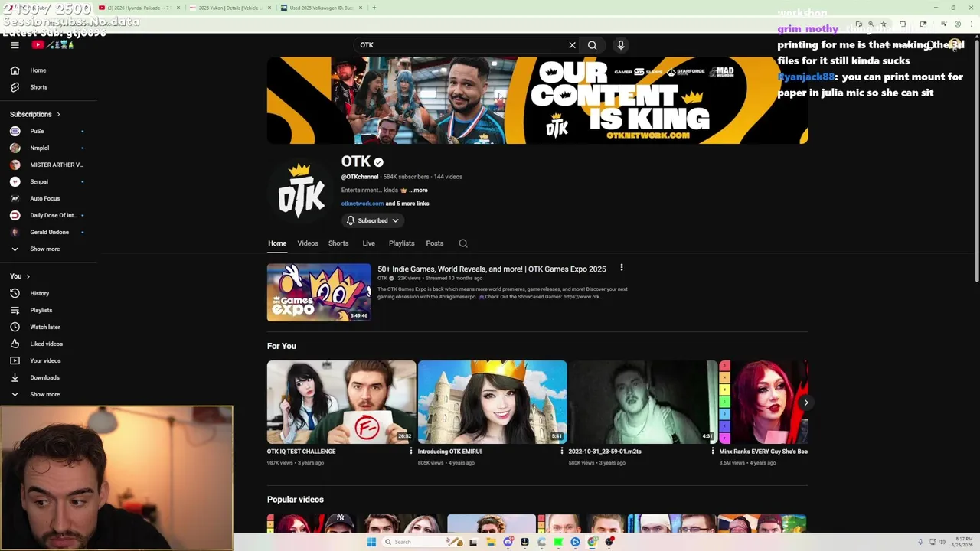Start voice search with microphone icon
Screen dimensions: 980x551
click(621, 45)
